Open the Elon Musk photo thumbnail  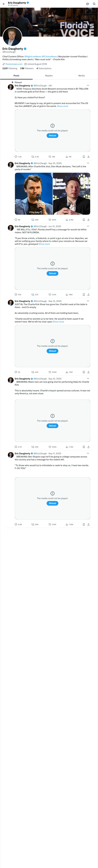point(72,194)
